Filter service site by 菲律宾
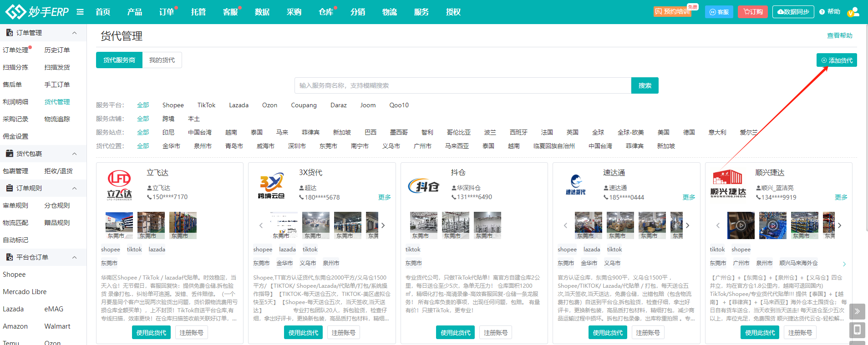Viewport: 868px width, 345px height. [310, 132]
